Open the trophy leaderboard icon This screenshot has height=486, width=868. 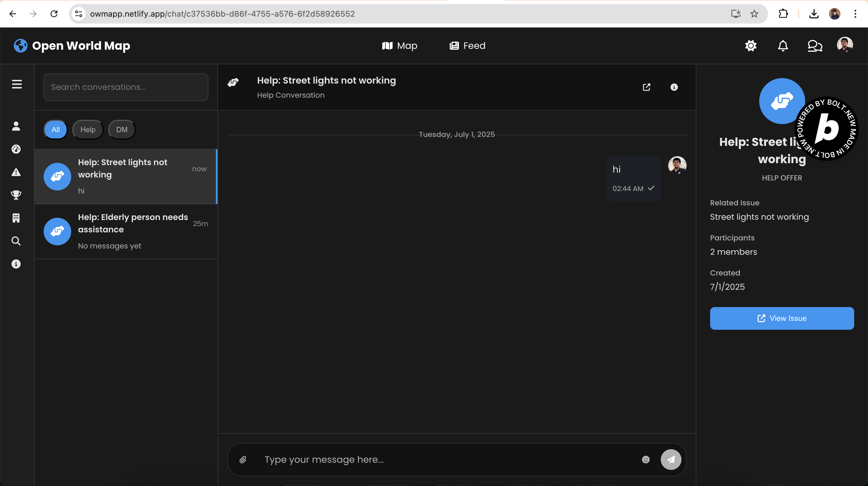[x=16, y=195]
